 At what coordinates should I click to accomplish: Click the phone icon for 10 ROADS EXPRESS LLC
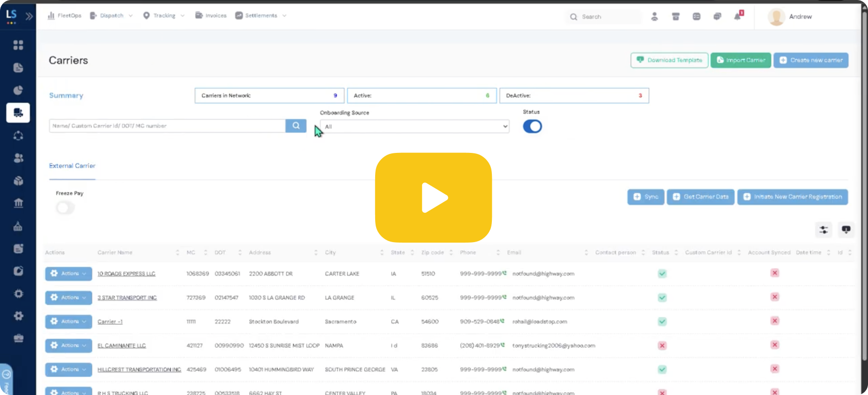click(504, 273)
